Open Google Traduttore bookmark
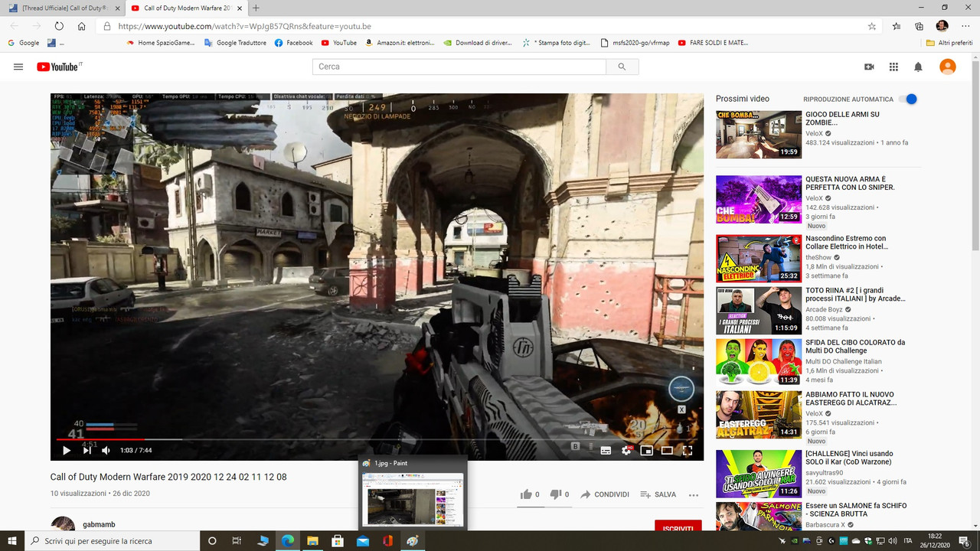Viewport: 980px width, 551px height. tap(235, 43)
